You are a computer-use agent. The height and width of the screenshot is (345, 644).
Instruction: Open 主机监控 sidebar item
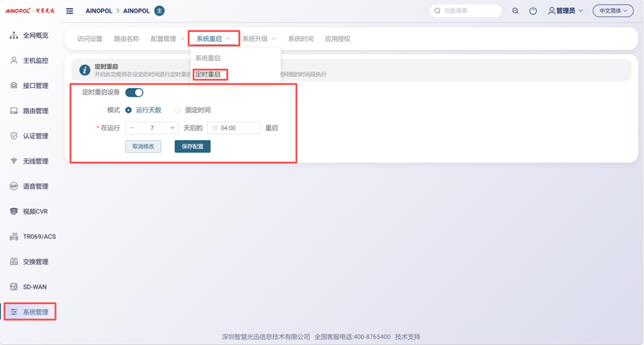click(34, 60)
